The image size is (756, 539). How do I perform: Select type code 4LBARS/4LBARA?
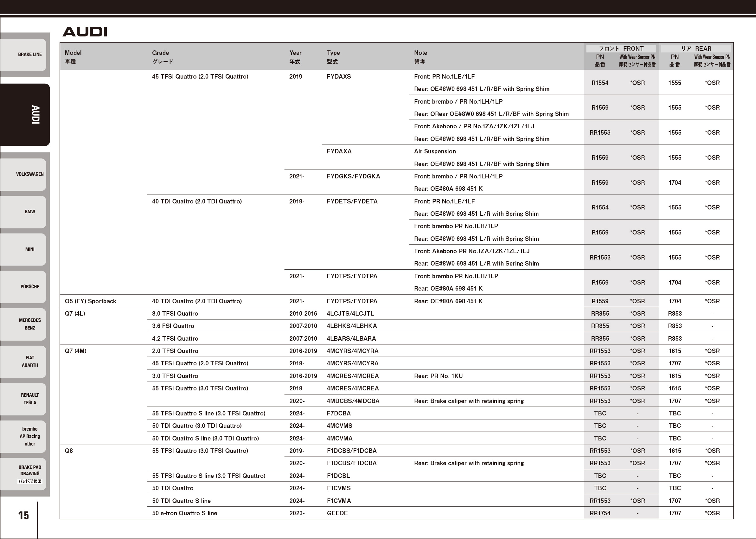coord(351,338)
